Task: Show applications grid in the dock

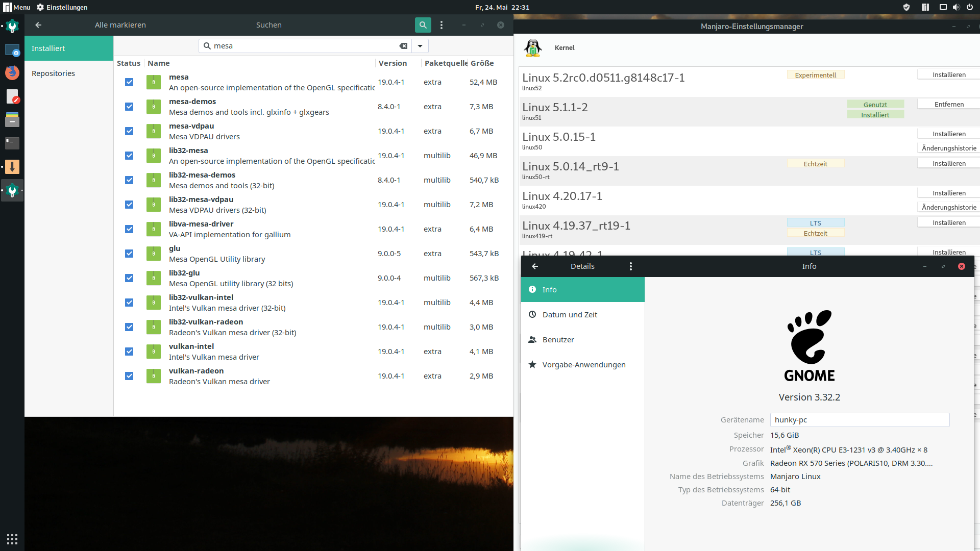Action: coord(12,539)
